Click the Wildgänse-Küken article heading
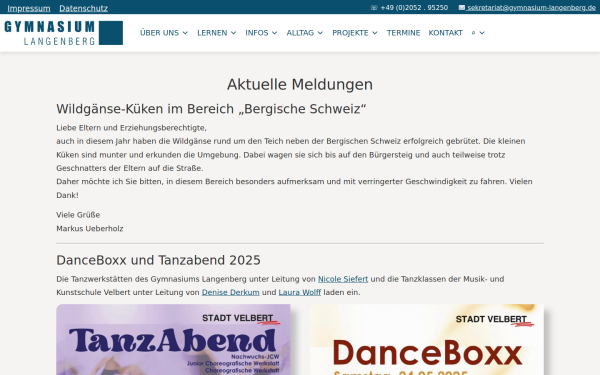 click(x=211, y=109)
